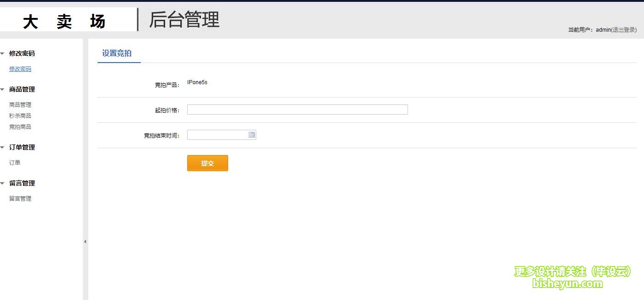Image resolution: width=644 pixels, height=300 pixels.
Task: Click the 退出登录 logout link
Action: coord(624,30)
